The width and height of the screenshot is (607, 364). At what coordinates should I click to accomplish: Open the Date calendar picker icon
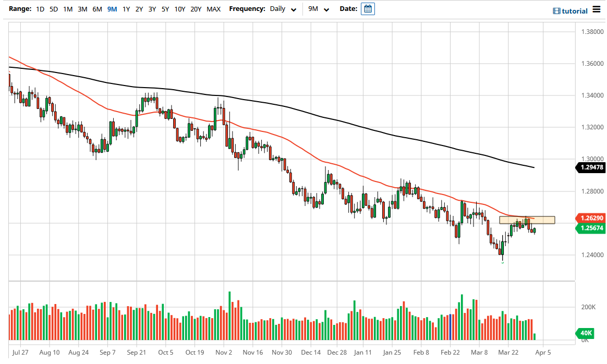tap(368, 9)
